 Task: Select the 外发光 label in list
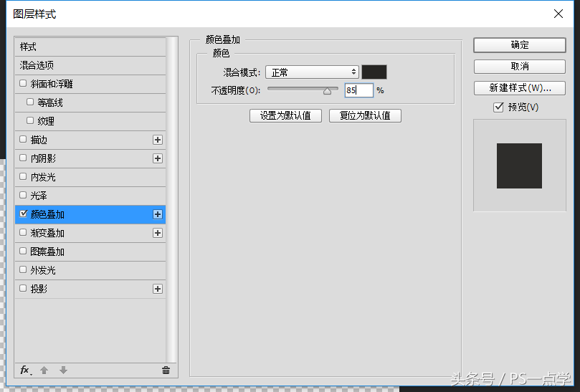coord(43,270)
